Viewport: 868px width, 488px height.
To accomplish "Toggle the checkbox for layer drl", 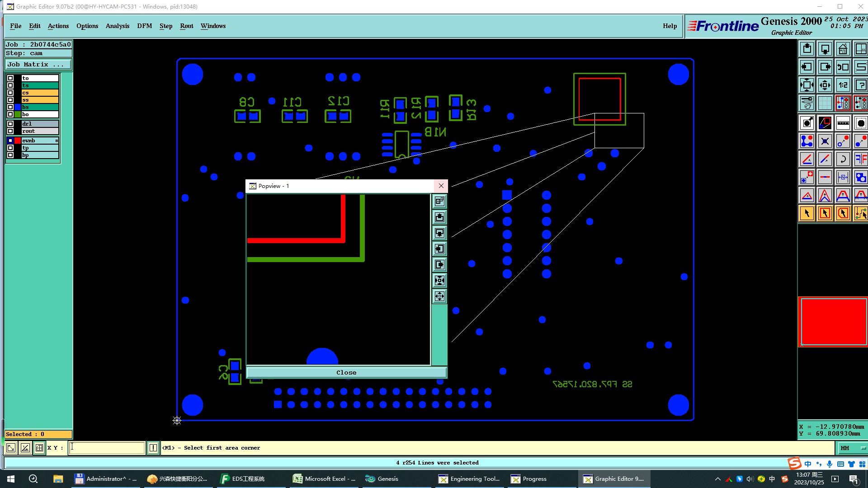I will click(x=10, y=124).
